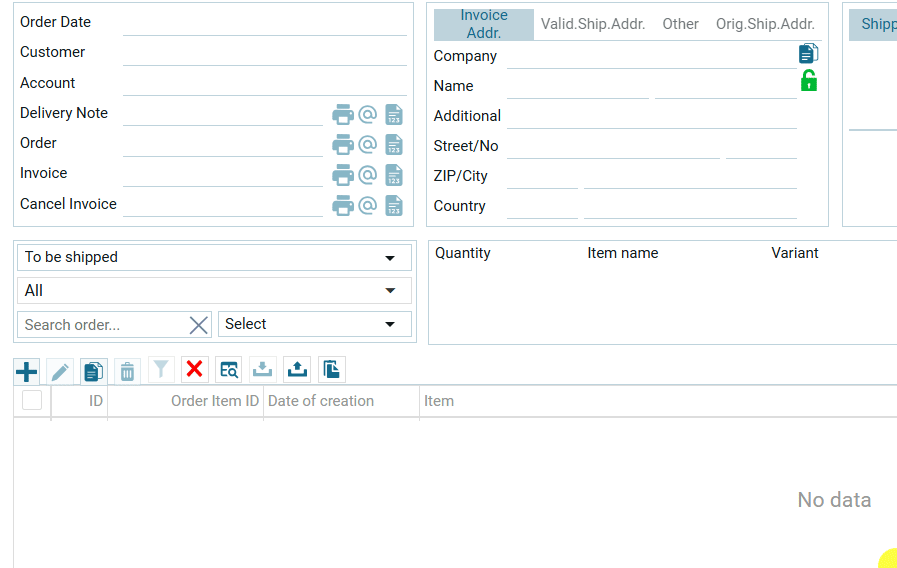Click the green unlock padlock icon
This screenshot has width=897, height=568.
click(809, 82)
